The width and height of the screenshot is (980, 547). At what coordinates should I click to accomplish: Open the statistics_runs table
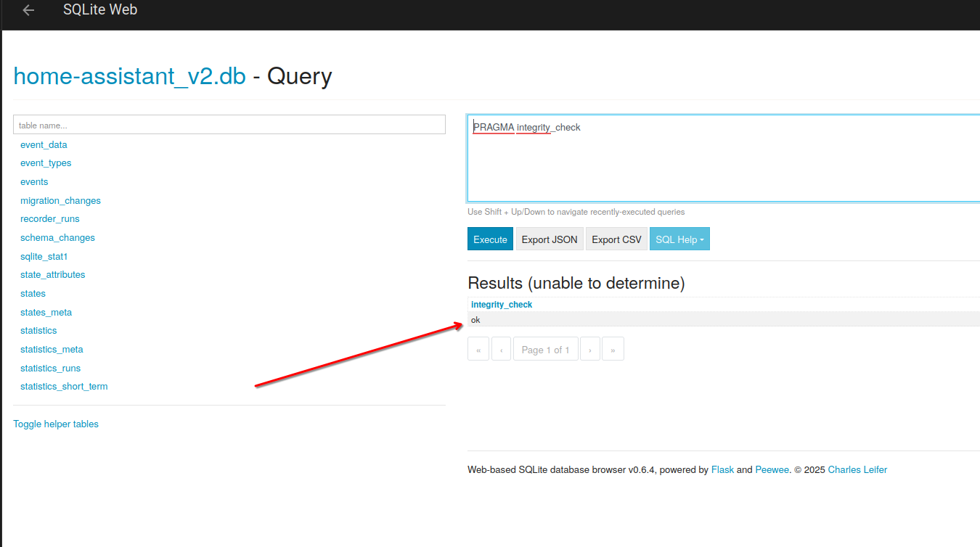pos(50,368)
